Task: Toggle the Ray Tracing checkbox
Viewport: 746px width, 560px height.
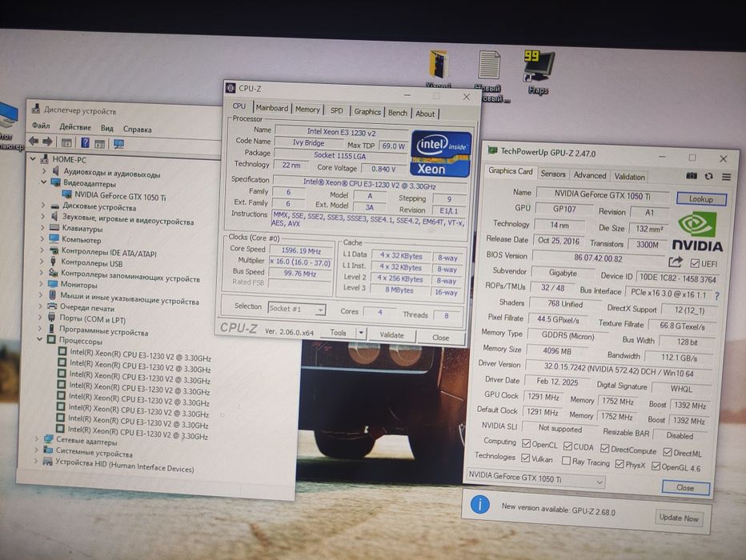Action: [566, 460]
